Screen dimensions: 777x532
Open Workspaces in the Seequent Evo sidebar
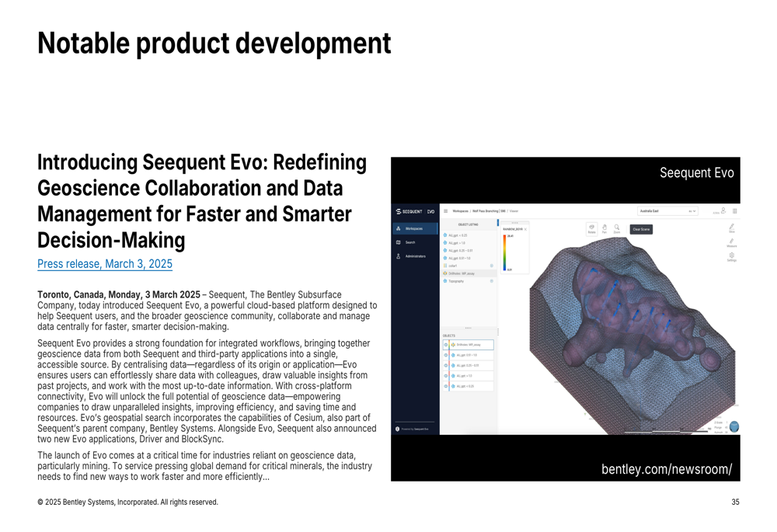415,228
